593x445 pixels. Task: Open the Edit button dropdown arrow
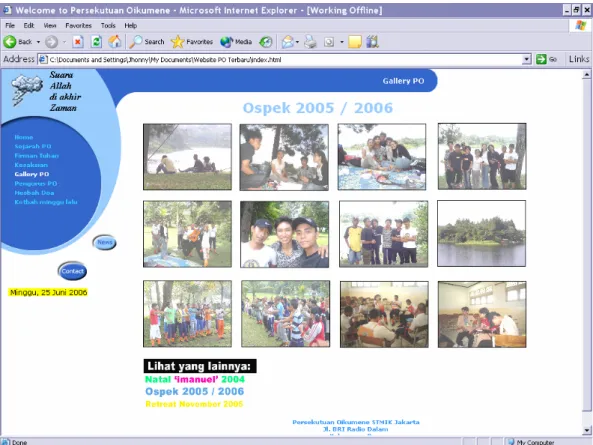click(x=342, y=42)
